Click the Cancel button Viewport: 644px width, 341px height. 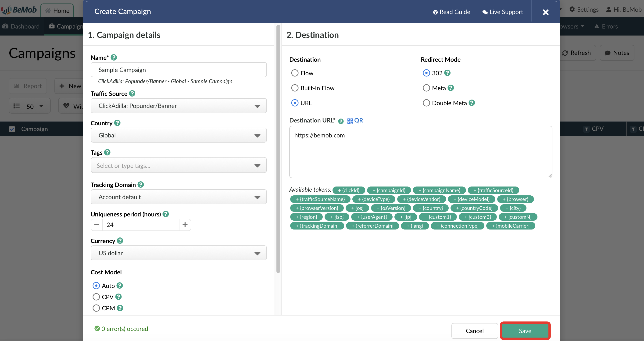[475, 331]
